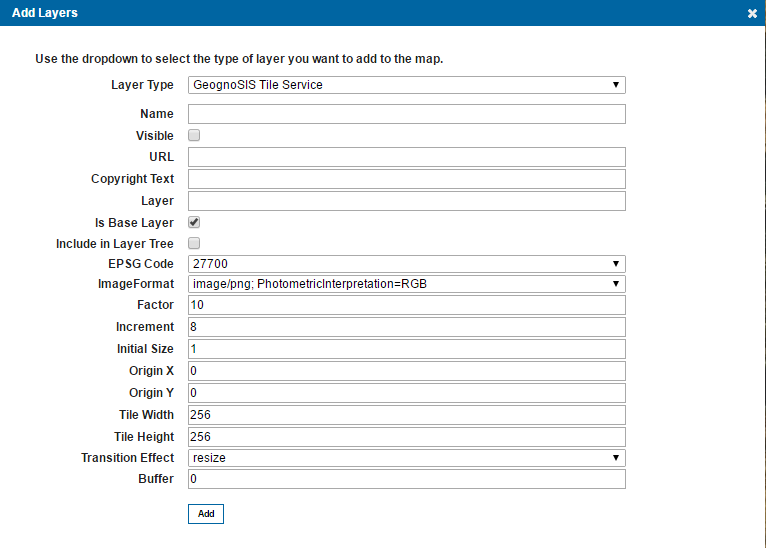Screen dimensions: 766x548
Task: Click the Layer input field
Action: tap(406, 201)
